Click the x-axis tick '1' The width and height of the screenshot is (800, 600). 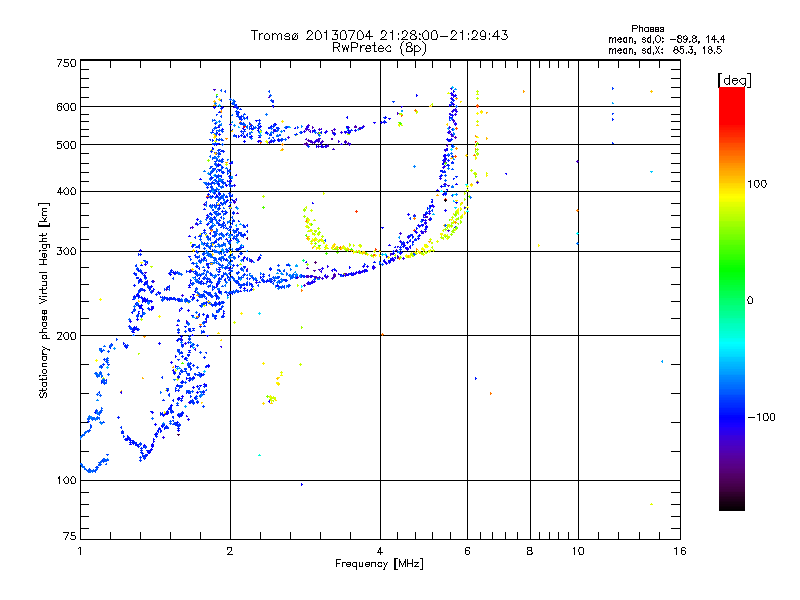(80, 551)
